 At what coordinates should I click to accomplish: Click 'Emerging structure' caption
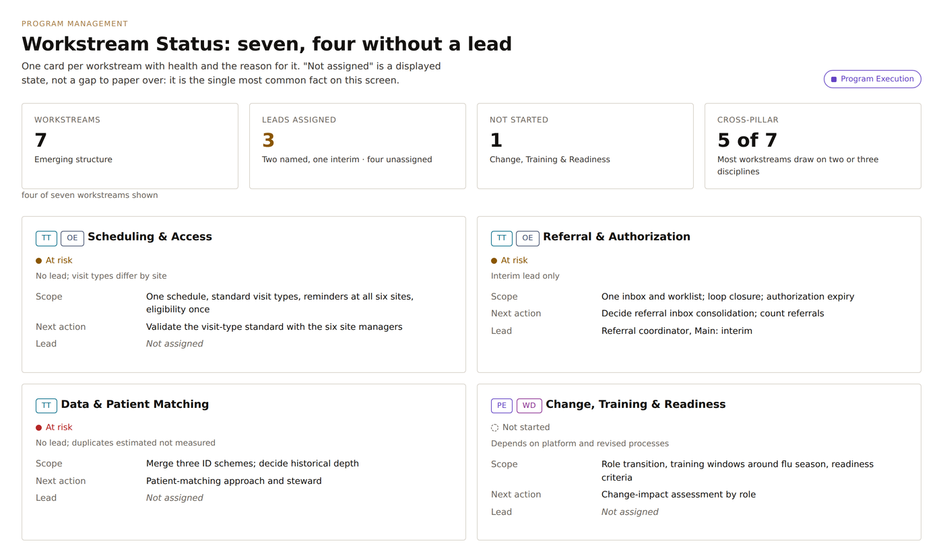73,160
